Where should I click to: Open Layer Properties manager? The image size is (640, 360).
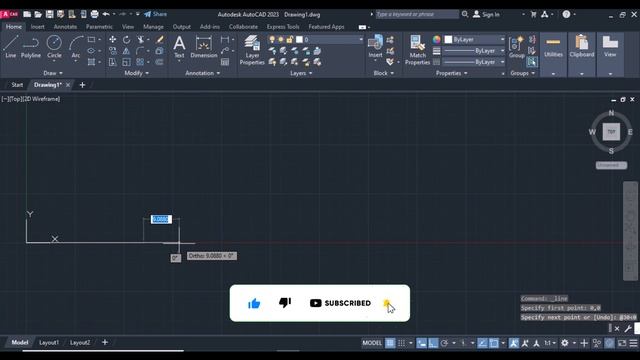[x=252, y=50]
